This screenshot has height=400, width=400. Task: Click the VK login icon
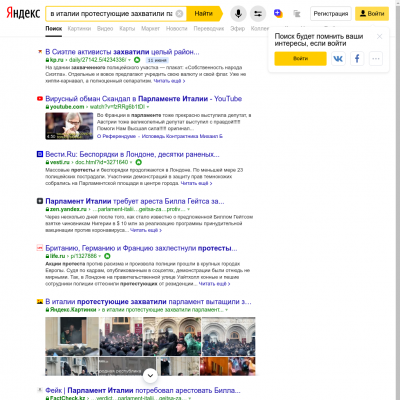(338, 59)
